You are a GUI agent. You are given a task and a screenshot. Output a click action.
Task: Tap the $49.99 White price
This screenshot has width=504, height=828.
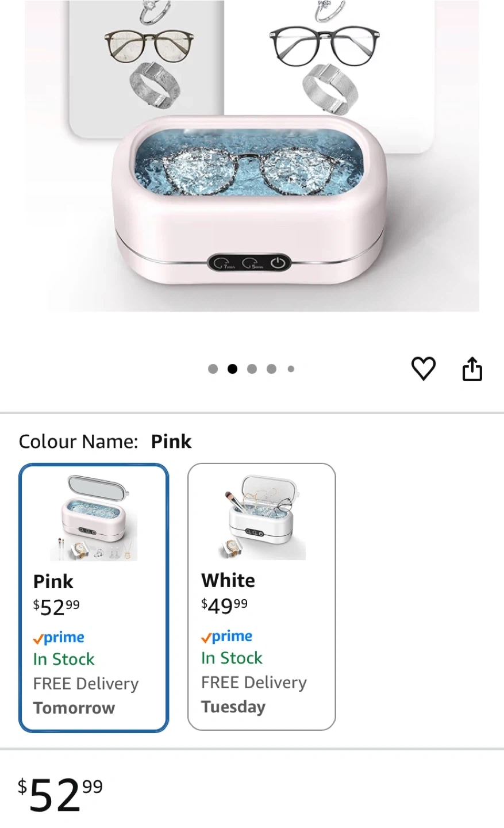[225, 605]
